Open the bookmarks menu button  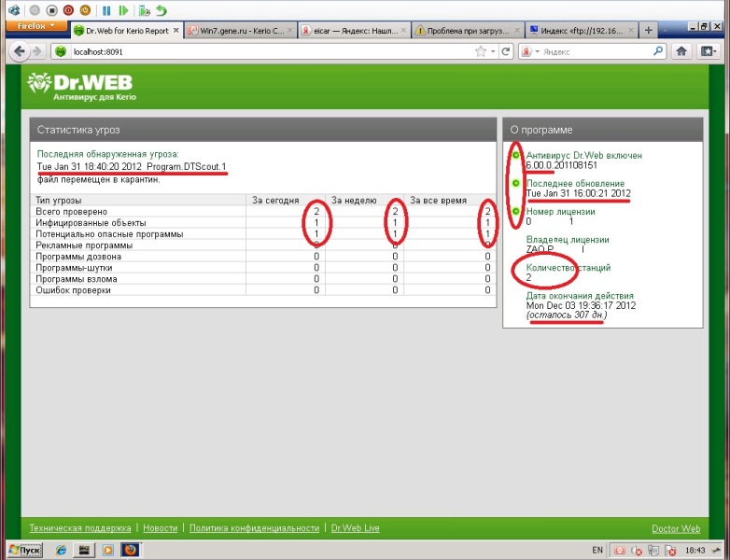pyautogui.click(x=709, y=51)
